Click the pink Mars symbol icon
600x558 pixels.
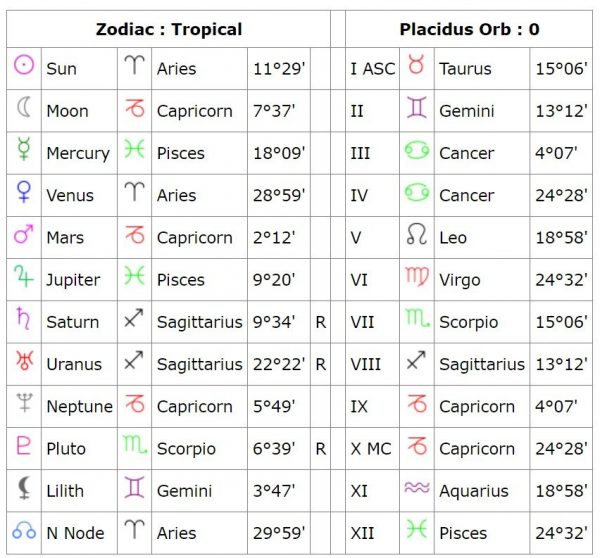click(x=24, y=233)
